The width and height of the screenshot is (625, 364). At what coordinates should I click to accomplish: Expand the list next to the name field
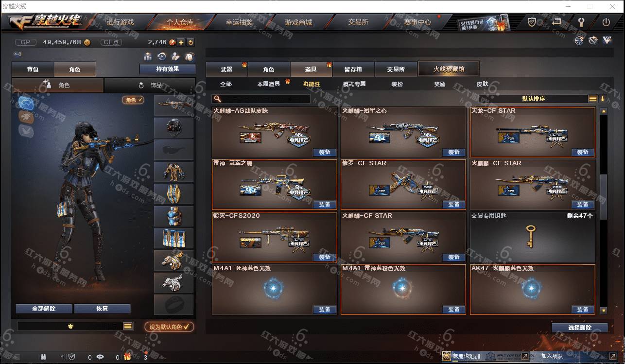click(x=128, y=327)
